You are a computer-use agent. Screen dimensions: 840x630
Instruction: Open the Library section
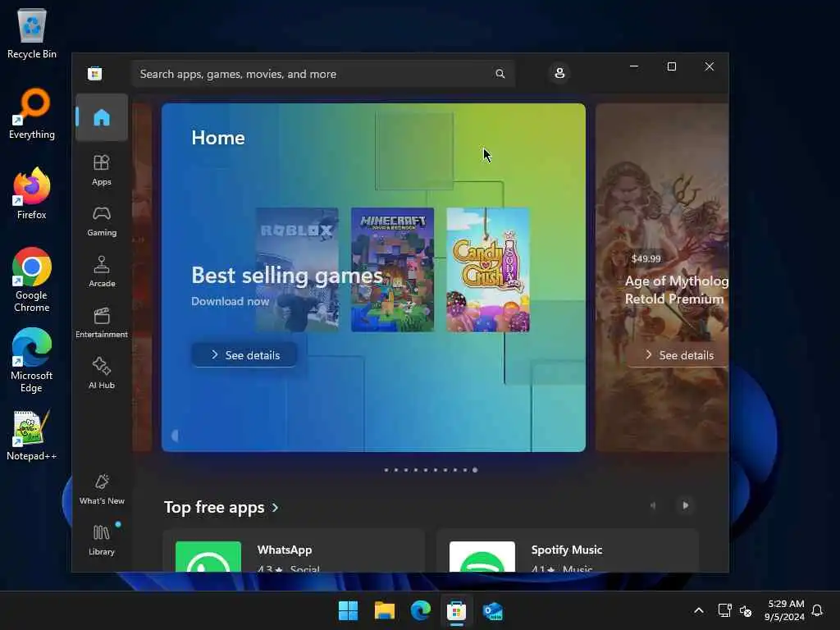(101, 540)
